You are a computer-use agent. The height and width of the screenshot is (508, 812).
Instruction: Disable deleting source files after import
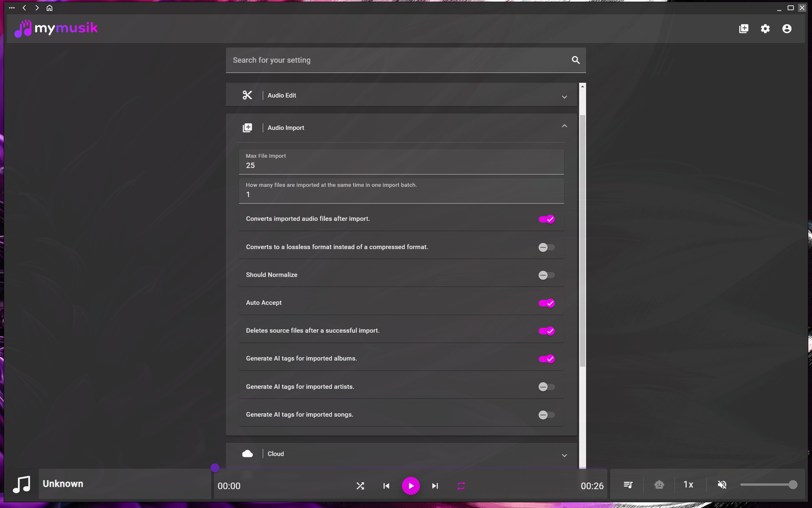point(546,331)
